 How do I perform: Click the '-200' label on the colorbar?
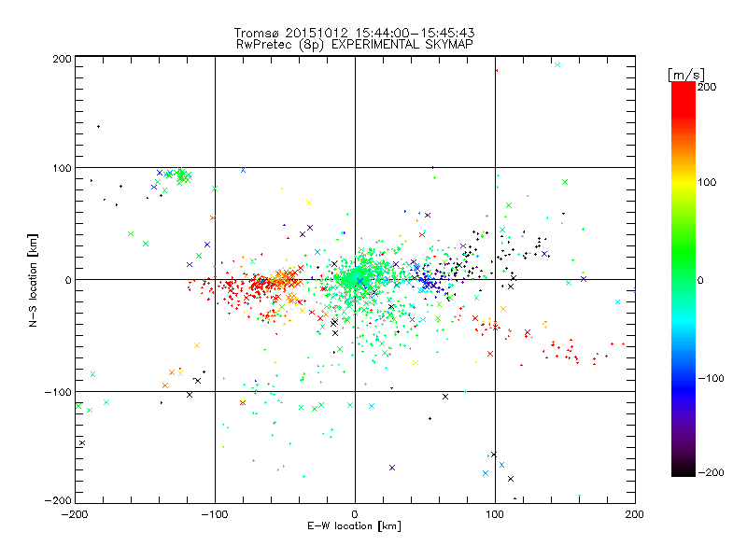711,472
